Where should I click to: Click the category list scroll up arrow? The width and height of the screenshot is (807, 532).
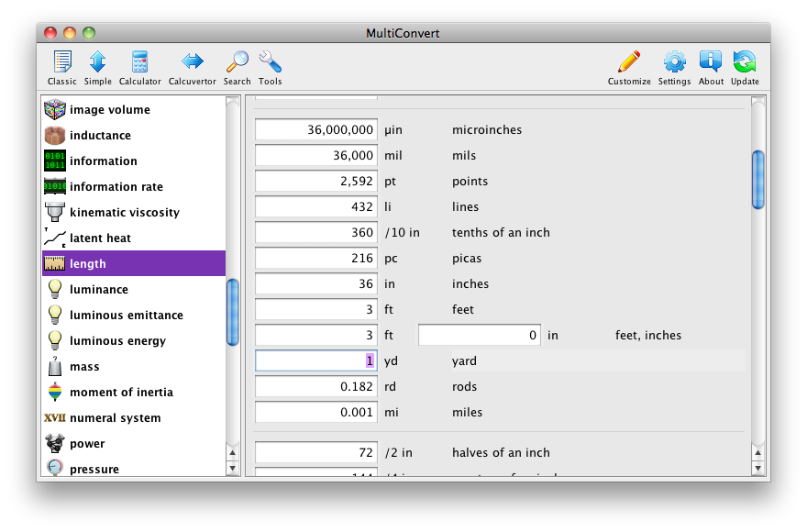(233, 453)
